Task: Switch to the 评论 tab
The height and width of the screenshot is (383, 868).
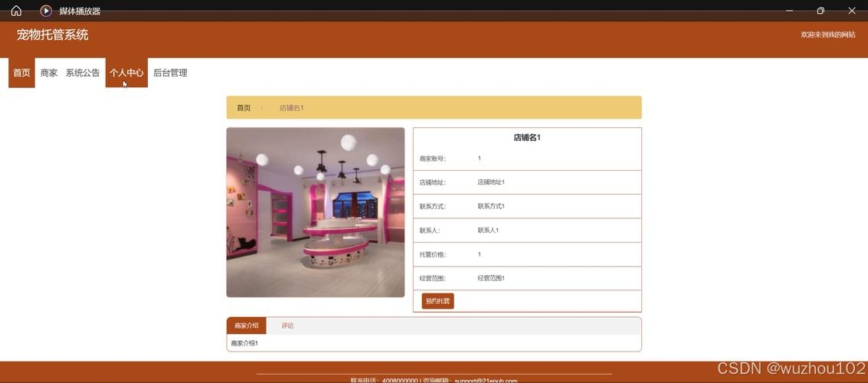Action: tap(287, 326)
